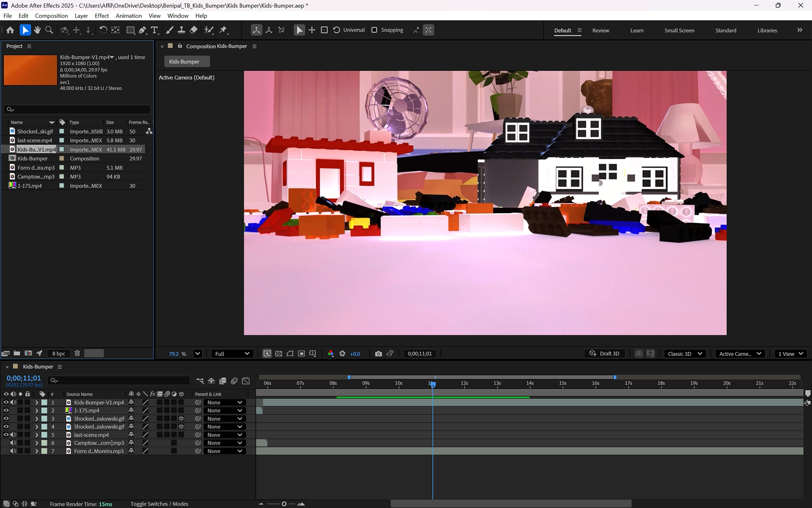
Task: Click Toggle Switches / Modes
Action: 159,504
